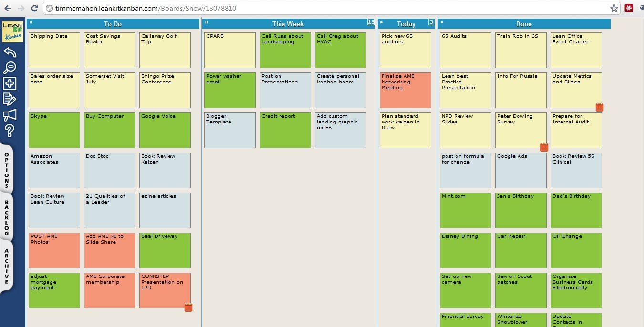644x327 pixels.
Task: Collapse the To Do column via header marker
Action: (x=31, y=22)
